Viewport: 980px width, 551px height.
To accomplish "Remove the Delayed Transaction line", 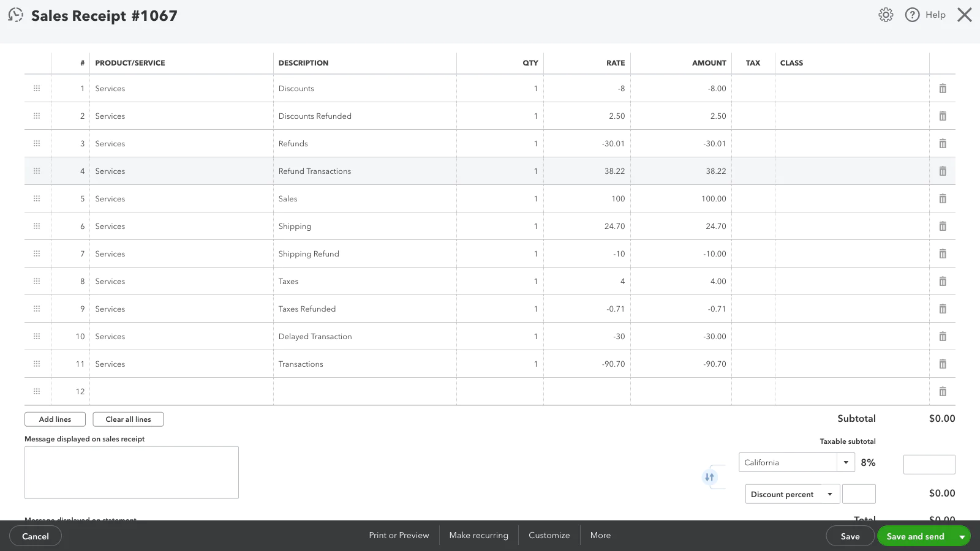I will click(943, 337).
